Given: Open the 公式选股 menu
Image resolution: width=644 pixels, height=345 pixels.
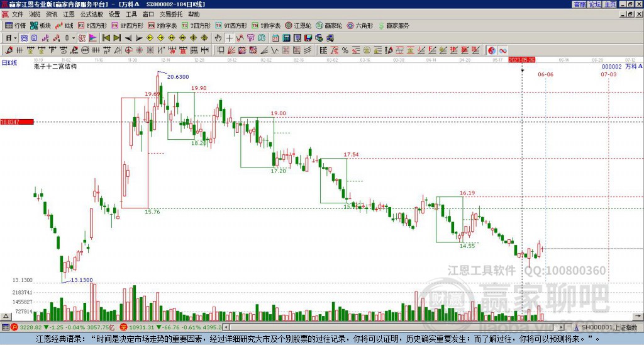Looking at the screenshot, I should coord(92,14).
